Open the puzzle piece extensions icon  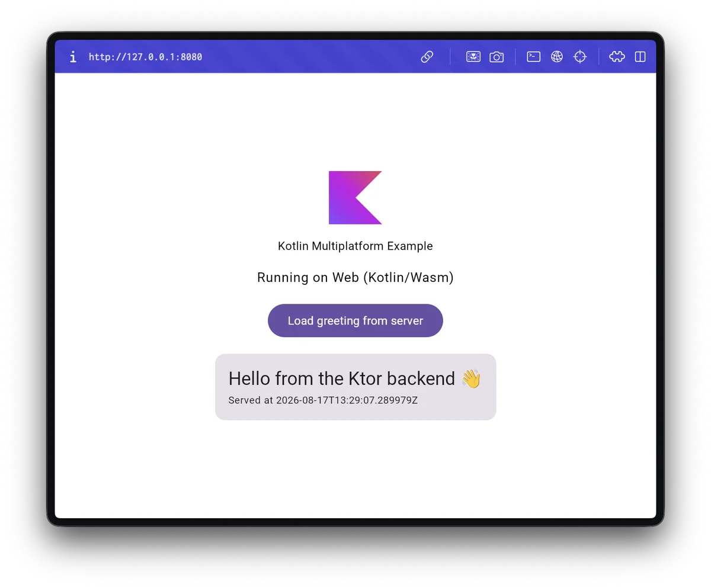tap(617, 57)
